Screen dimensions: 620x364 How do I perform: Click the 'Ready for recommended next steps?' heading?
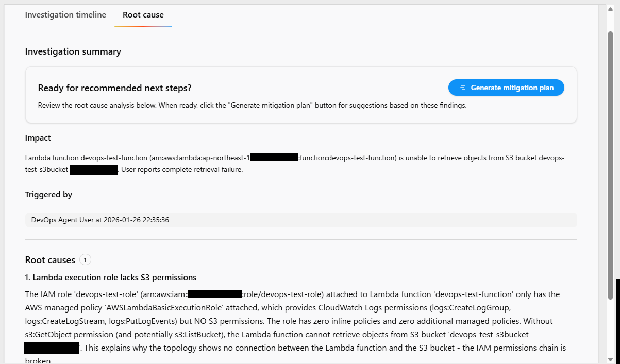click(x=114, y=88)
